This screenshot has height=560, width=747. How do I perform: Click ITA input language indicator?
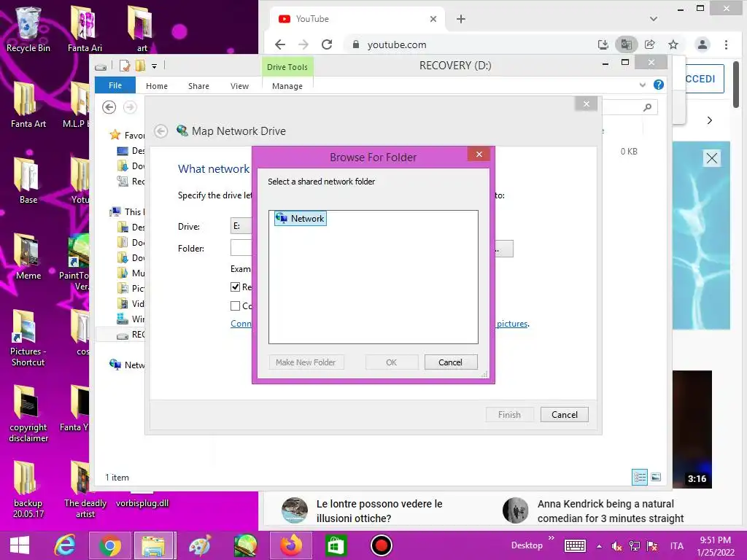[676, 546]
